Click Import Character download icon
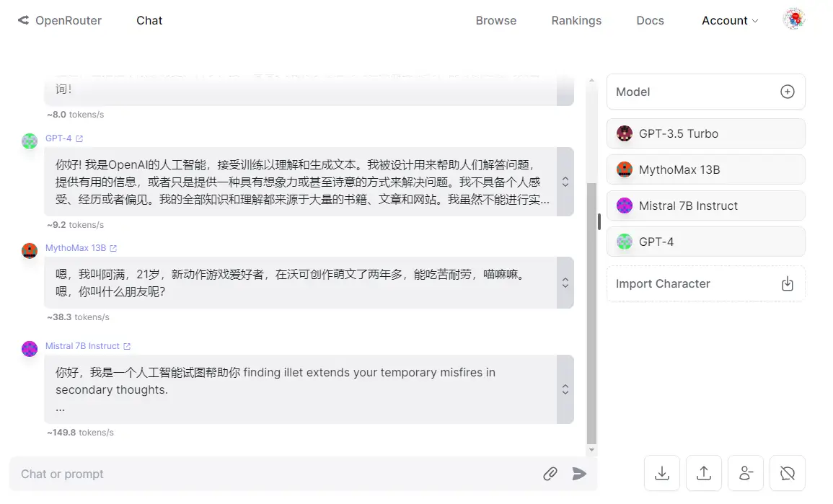 (x=788, y=283)
